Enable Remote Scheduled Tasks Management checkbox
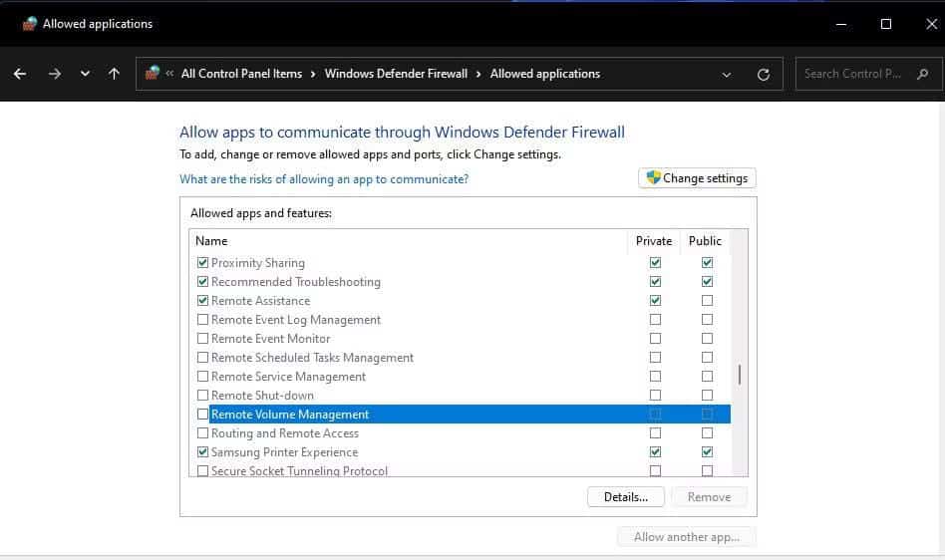945x560 pixels. pyautogui.click(x=202, y=357)
